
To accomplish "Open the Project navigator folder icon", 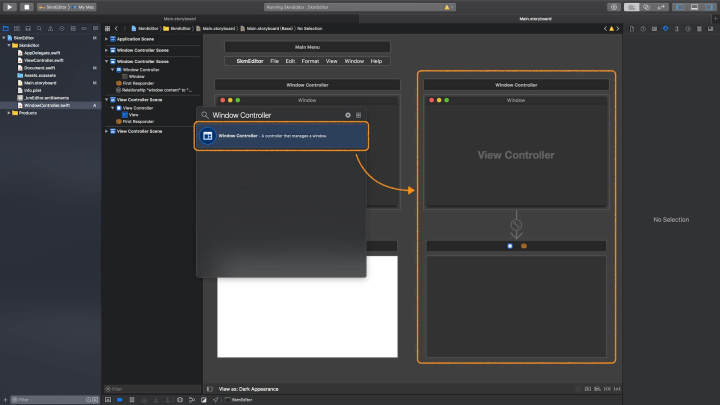I will [x=6, y=28].
